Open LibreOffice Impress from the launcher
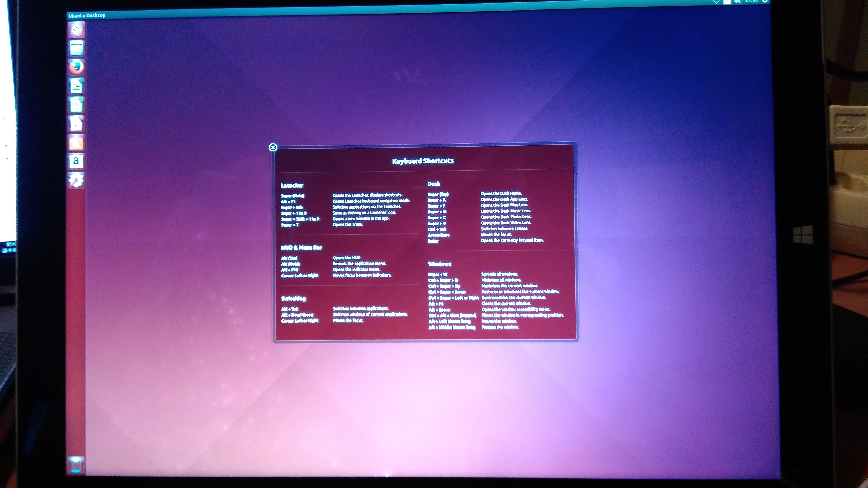 point(77,124)
